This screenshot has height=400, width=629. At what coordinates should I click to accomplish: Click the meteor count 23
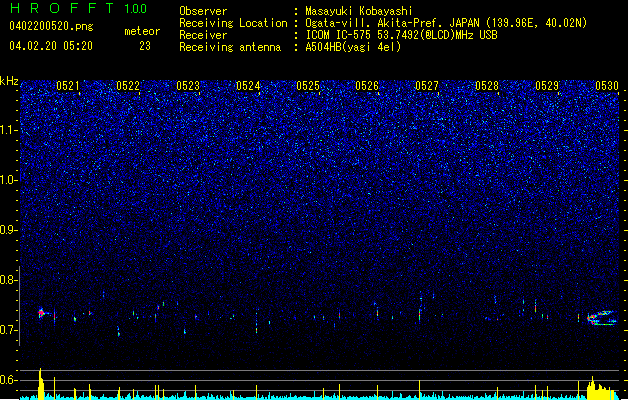[145, 46]
